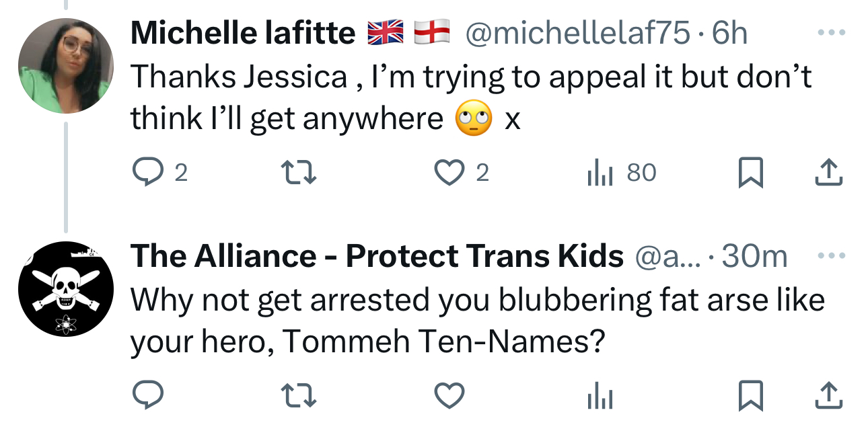Share Michelle lafitte's tweet
Image resolution: width=868 pixels, height=437 pixels.
828,173
